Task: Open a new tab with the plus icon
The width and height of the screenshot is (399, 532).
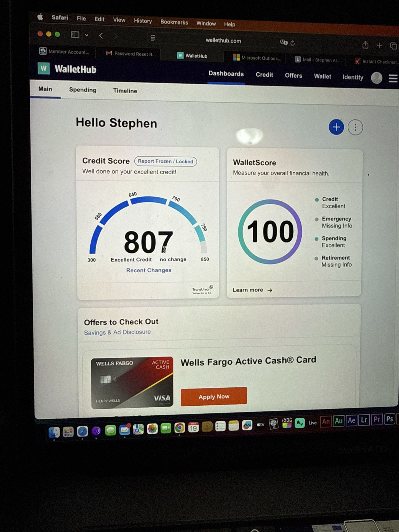Action: coord(379,45)
